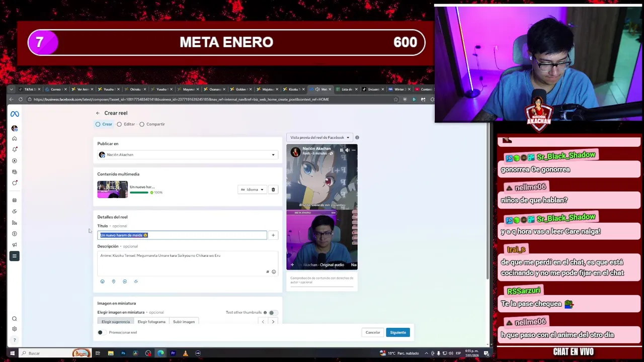Click the Siguiente button
Image resolution: width=644 pixels, height=362 pixels.
[398, 332]
